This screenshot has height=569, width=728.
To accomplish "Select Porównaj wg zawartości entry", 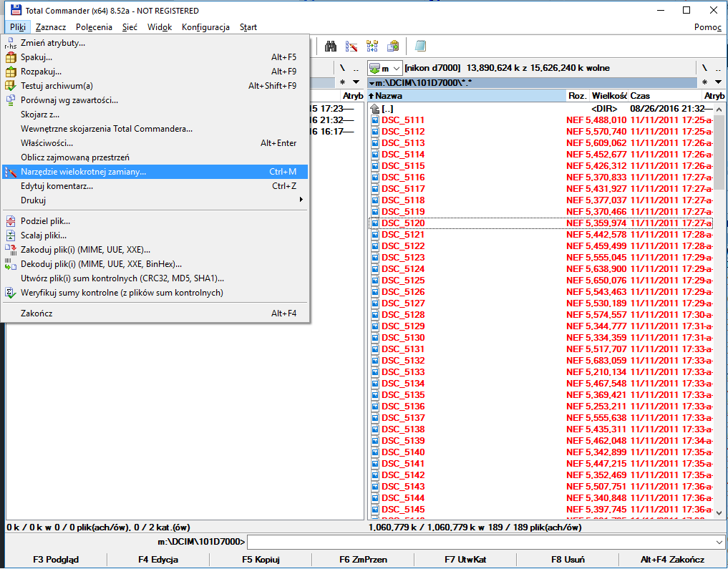I will pos(155,100).
